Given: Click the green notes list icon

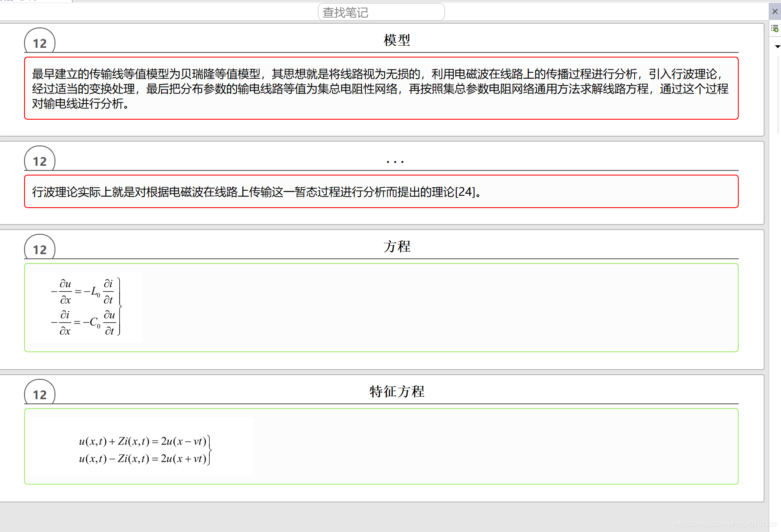Looking at the screenshot, I should tap(775, 29).
